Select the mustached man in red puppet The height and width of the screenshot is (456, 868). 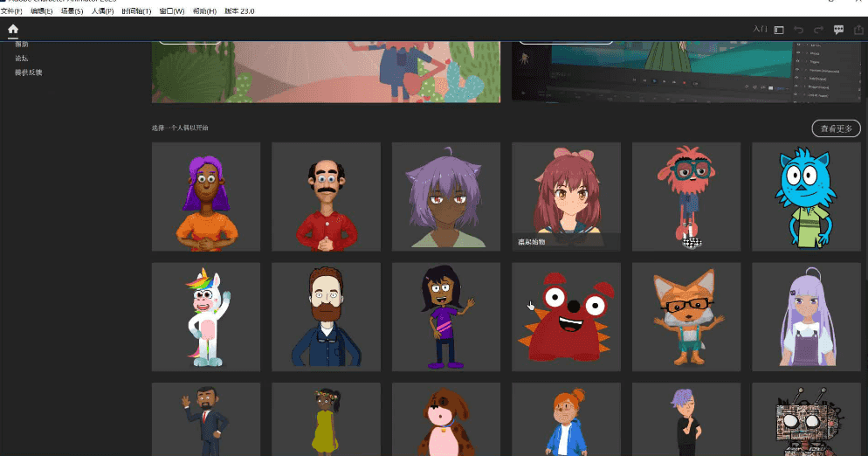tap(326, 197)
